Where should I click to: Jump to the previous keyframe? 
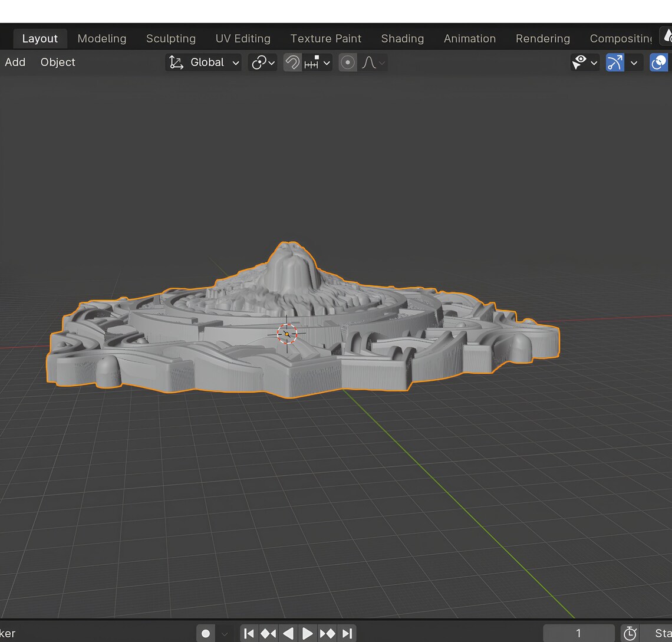pyautogui.click(x=268, y=633)
